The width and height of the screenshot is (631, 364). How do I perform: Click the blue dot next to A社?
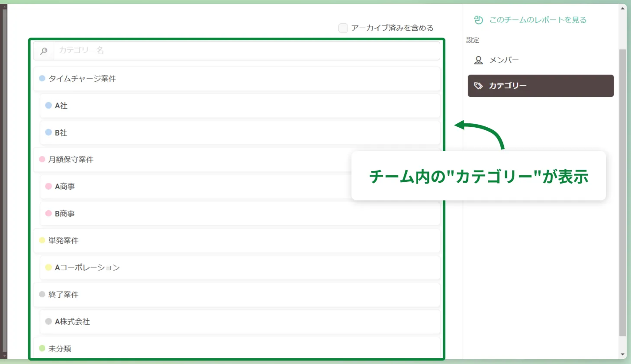pos(48,105)
